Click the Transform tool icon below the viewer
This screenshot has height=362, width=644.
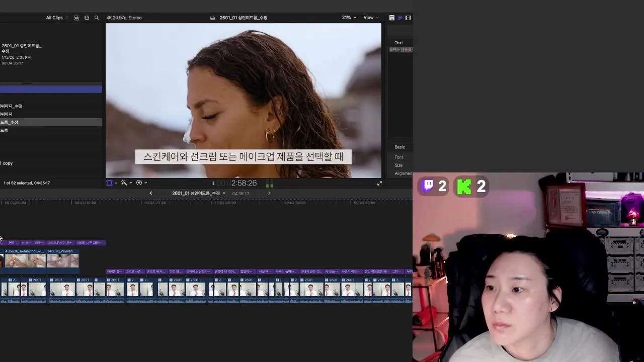[x=109, y=183]
